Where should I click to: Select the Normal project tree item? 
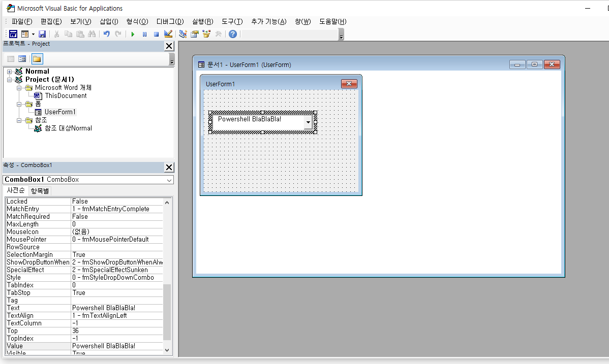tap(37, 72)
